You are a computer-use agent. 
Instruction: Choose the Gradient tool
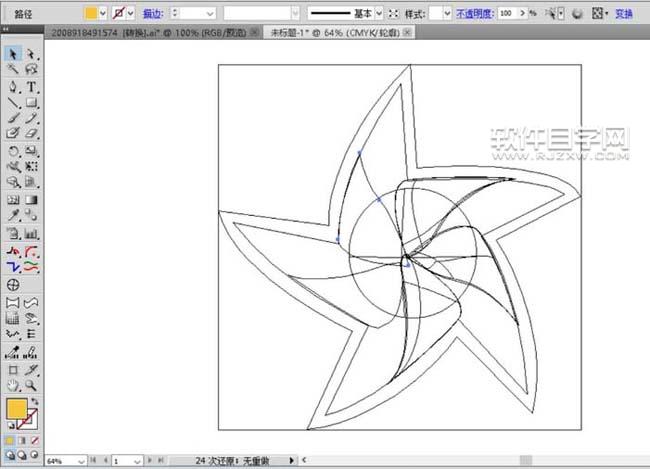coord(32,200)
